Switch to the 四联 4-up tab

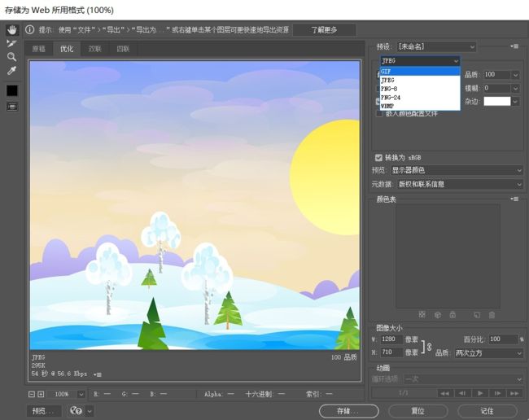[x=123, y=49]
